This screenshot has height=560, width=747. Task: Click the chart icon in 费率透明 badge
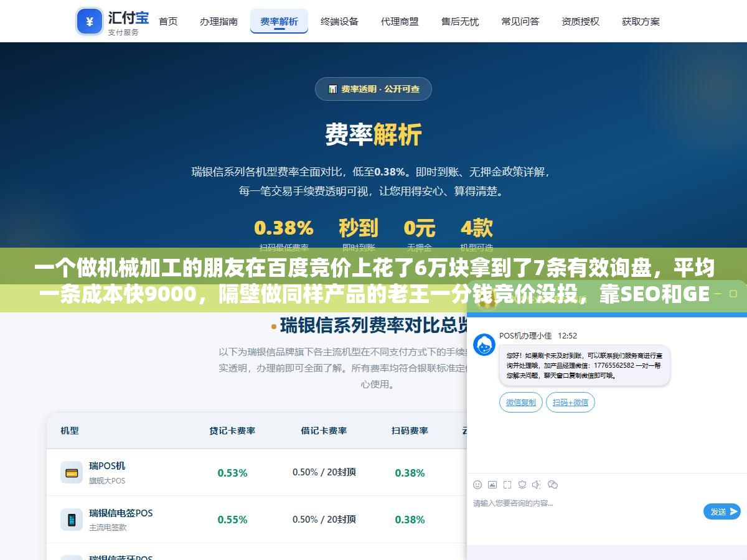pos(332,89)
